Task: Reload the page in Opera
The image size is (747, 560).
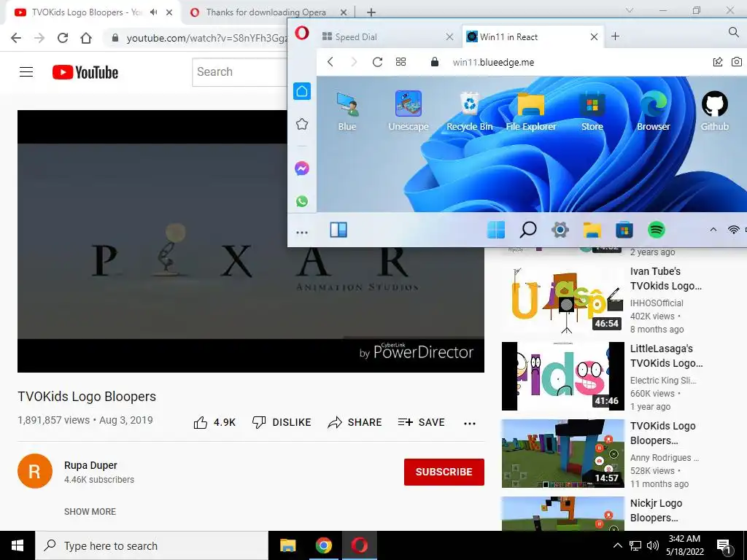Action: click(x=377, y=62)
